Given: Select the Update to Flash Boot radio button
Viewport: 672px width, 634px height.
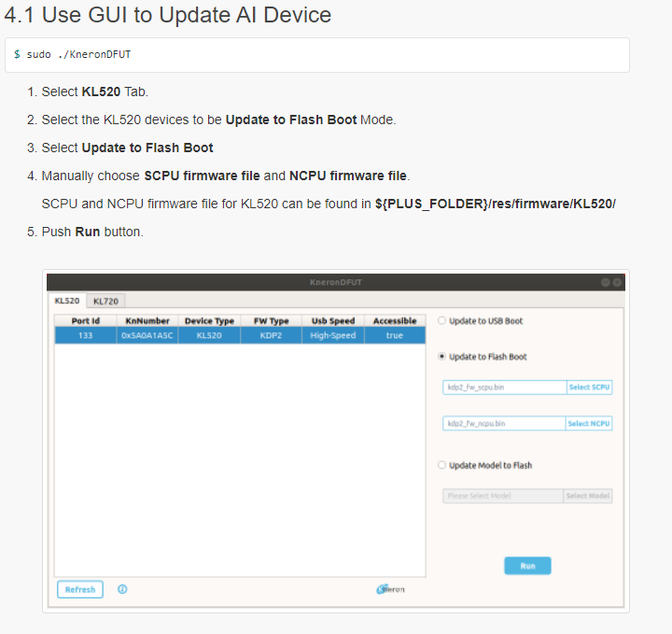Looking at the screenshot, I should [x=441, y=357].
